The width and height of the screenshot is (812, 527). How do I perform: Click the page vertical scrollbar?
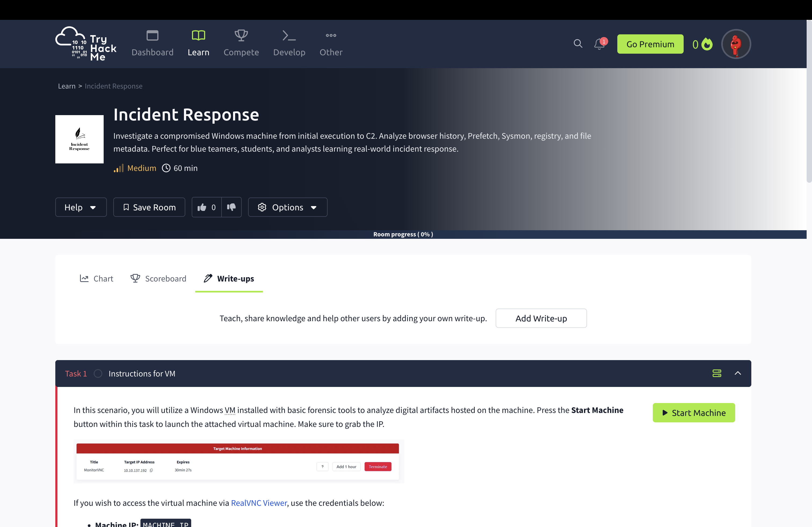pyautogui.click(x=809, y=101)
